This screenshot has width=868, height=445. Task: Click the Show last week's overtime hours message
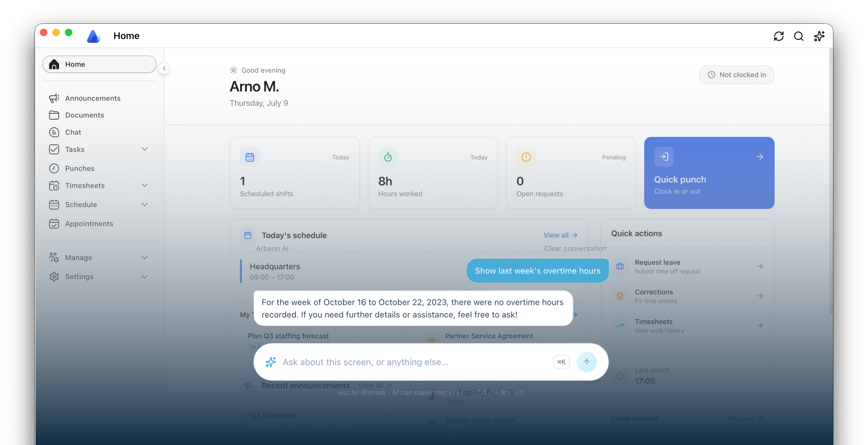click(x=538, y=271)
